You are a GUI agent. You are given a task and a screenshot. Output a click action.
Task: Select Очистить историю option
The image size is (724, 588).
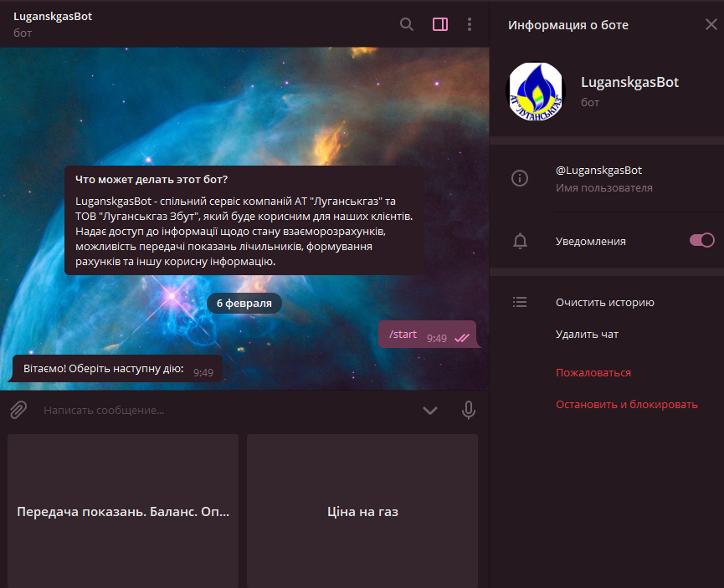click(604, 303)
